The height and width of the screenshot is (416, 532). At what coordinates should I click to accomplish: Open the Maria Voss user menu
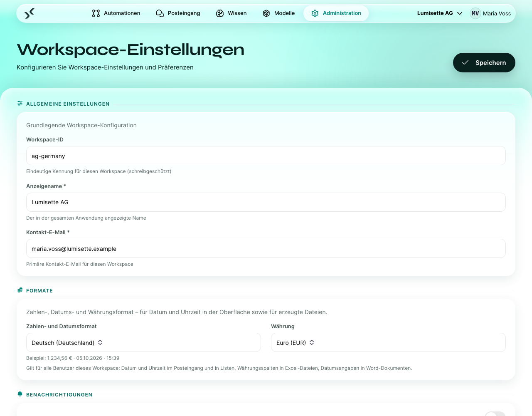point(490,13)
